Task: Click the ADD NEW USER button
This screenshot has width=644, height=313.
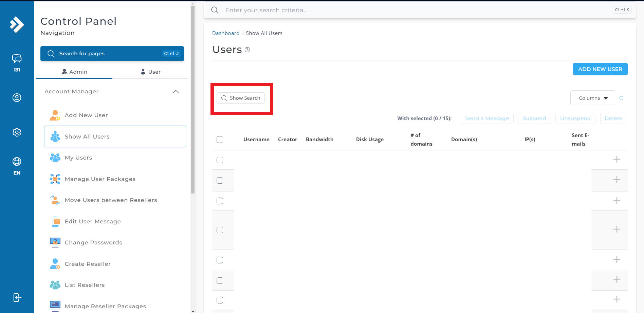Action: tap(600, 69)
